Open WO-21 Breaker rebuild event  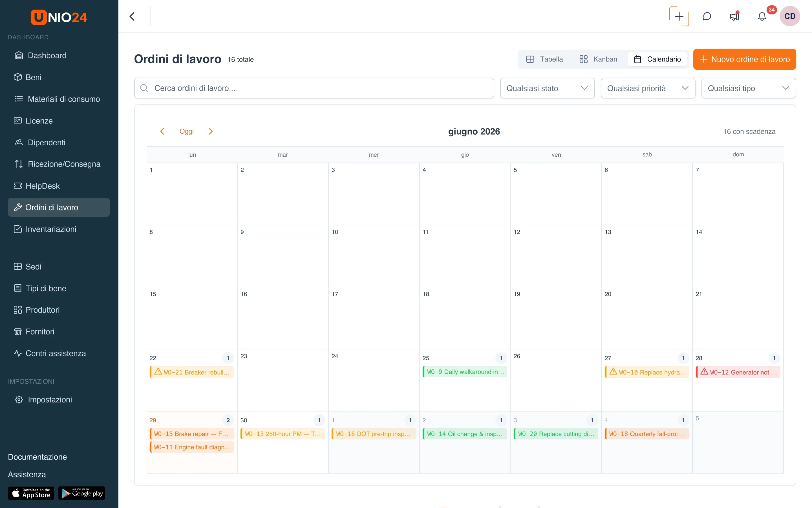192,372
